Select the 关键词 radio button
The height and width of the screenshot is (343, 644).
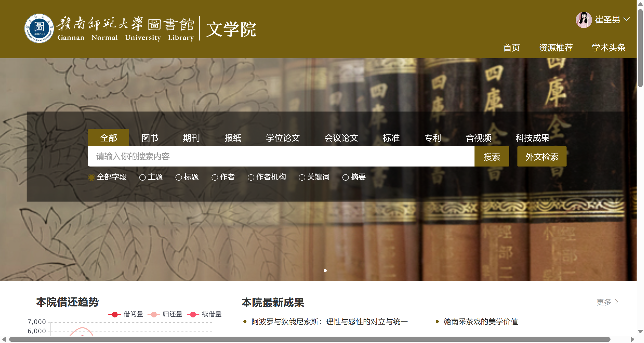coord(302,177)
